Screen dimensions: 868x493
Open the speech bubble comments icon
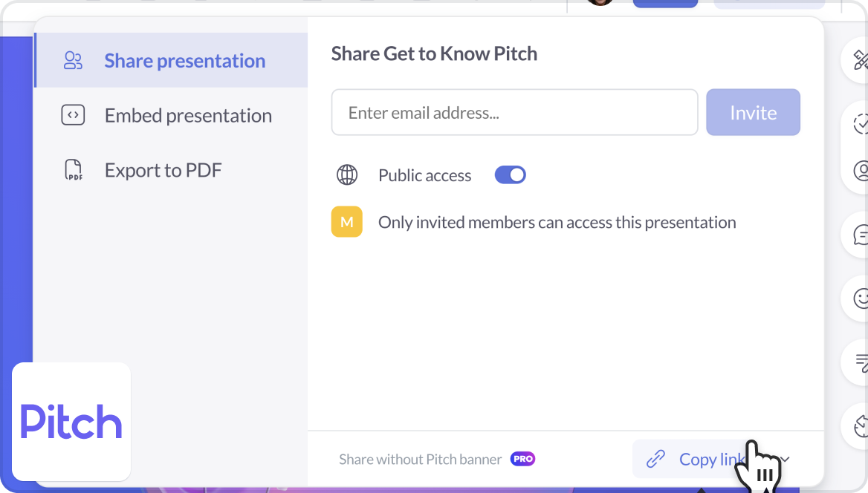click(860, 235)
